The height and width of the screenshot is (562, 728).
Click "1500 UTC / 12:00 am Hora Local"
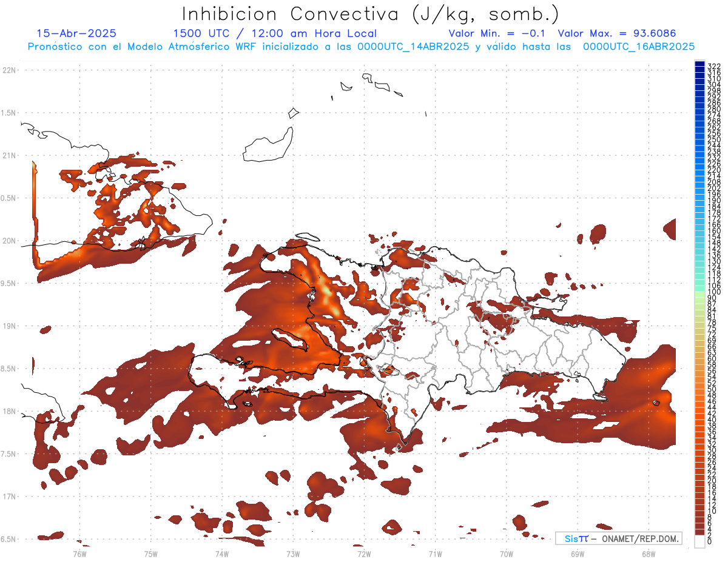click(x=275, y=33)
